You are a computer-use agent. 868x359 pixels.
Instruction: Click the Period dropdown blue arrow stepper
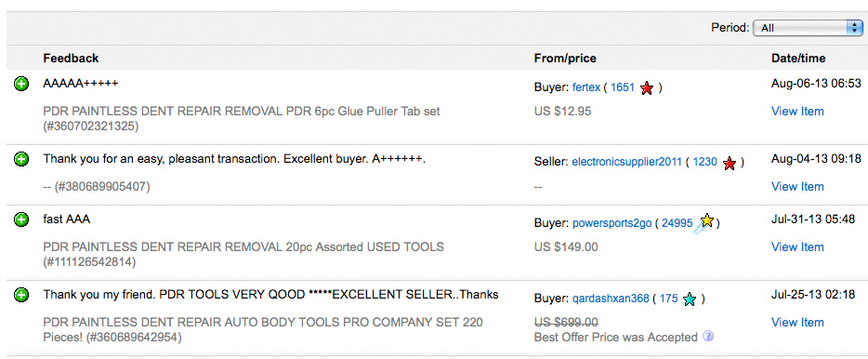click(x=855, y=28)
